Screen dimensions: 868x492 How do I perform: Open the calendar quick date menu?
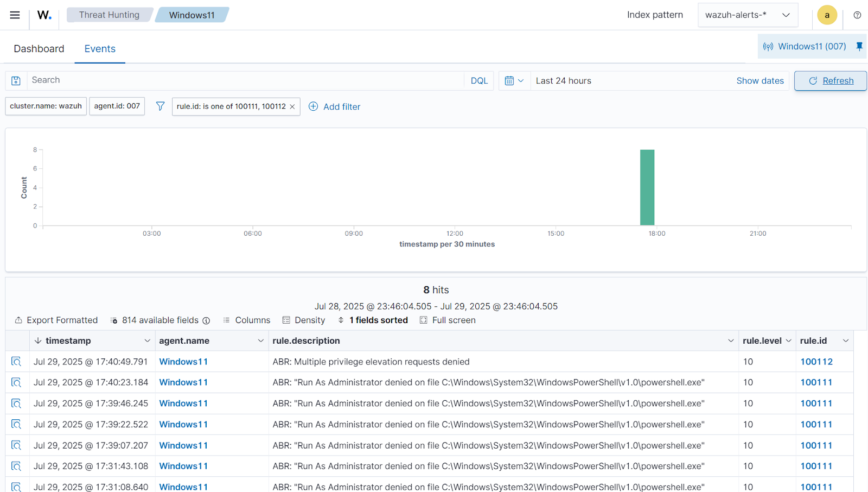pos(514,81)
